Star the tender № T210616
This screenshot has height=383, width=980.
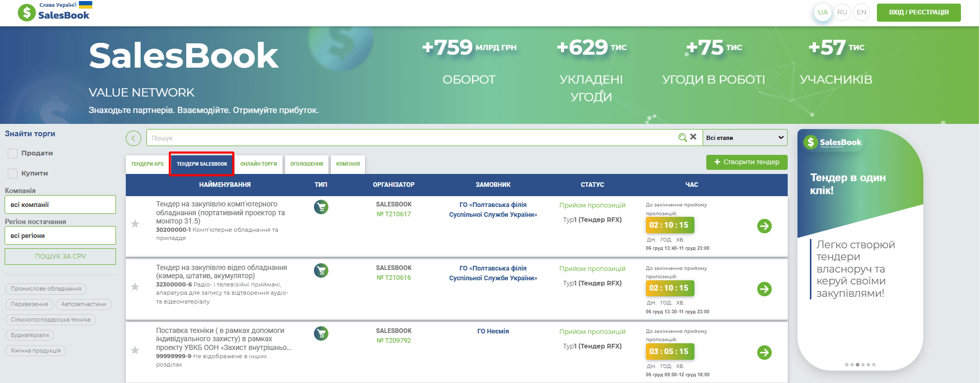135,286
